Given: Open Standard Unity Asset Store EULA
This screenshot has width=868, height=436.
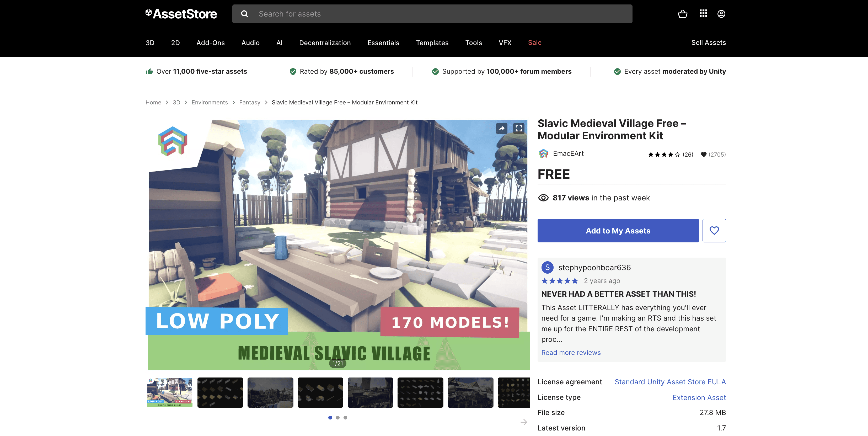Looking at the screenshot, I should coord(670,382).
